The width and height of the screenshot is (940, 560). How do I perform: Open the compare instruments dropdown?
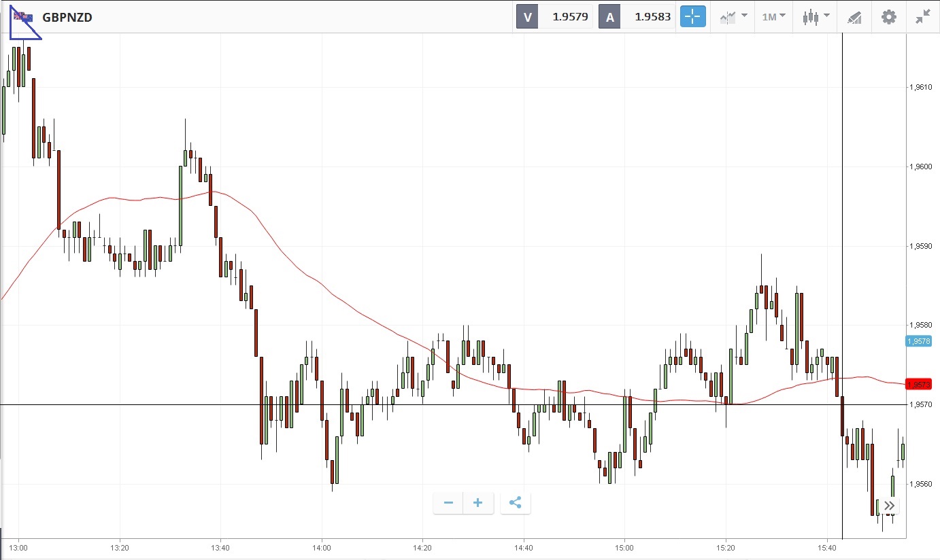click(x=734, y=17)
